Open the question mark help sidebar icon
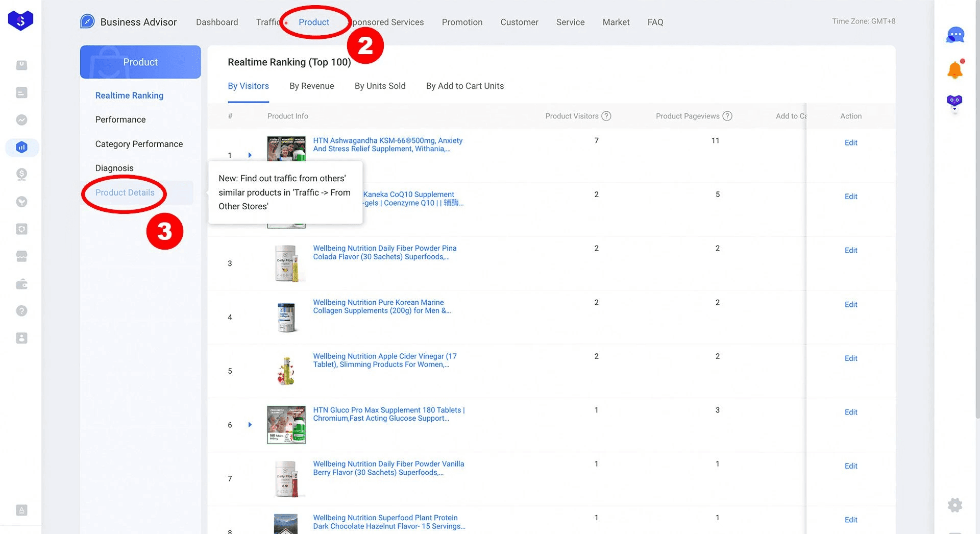 [x=21, y=311]
